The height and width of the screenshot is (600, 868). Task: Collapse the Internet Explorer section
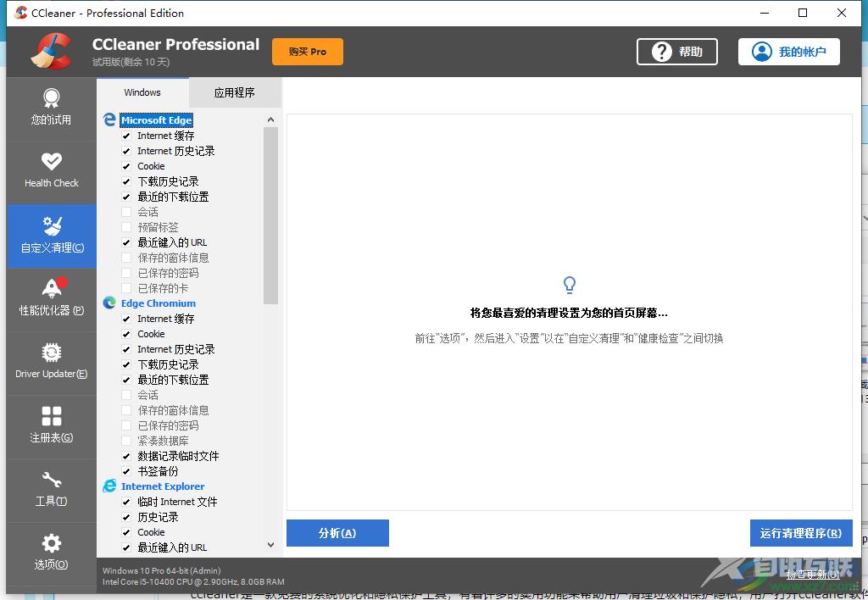pos(162,486)
